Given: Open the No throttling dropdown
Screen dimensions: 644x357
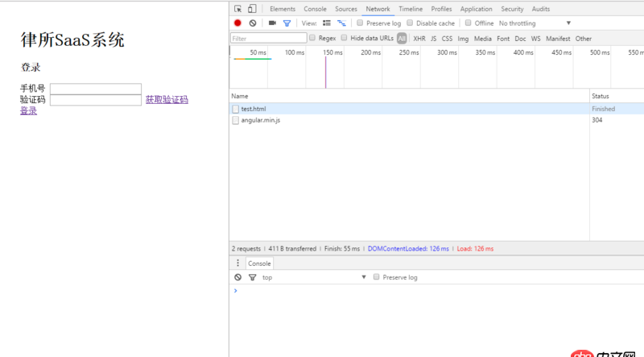Looking at the screenshot, I should point(535,23).
